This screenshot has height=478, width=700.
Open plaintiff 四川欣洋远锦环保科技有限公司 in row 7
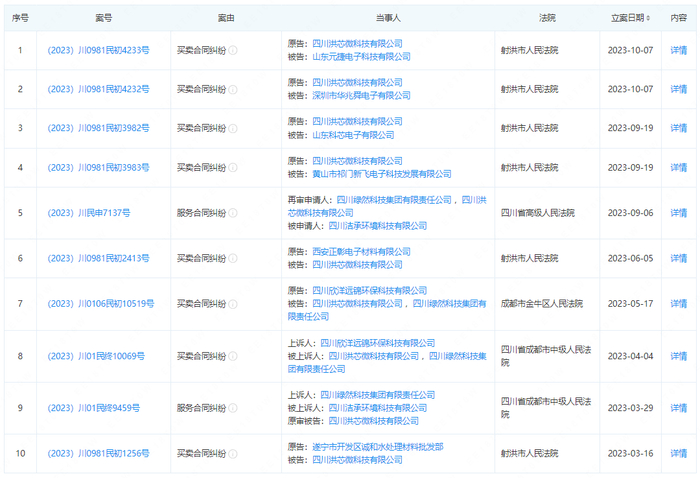(370, 291)
